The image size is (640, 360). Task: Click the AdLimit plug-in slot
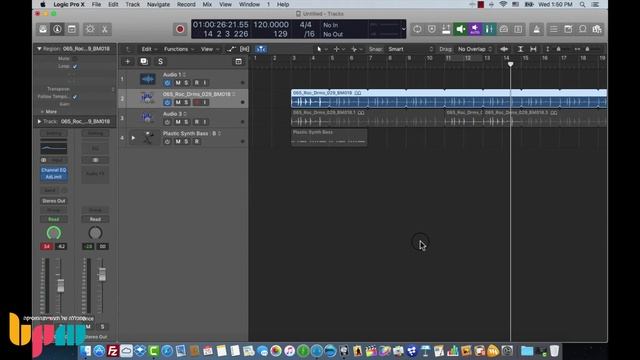pos(53,177)
